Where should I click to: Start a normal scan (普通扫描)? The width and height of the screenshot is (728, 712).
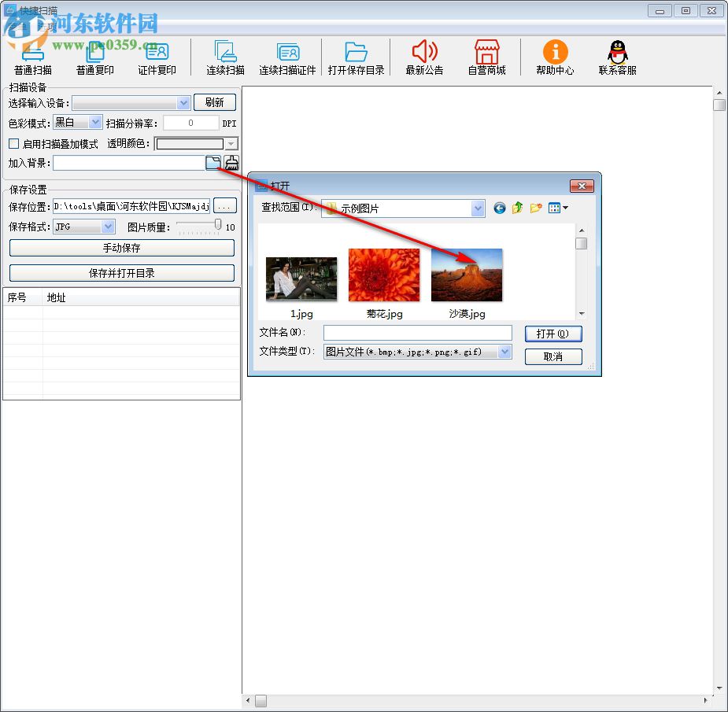point(32,58)
